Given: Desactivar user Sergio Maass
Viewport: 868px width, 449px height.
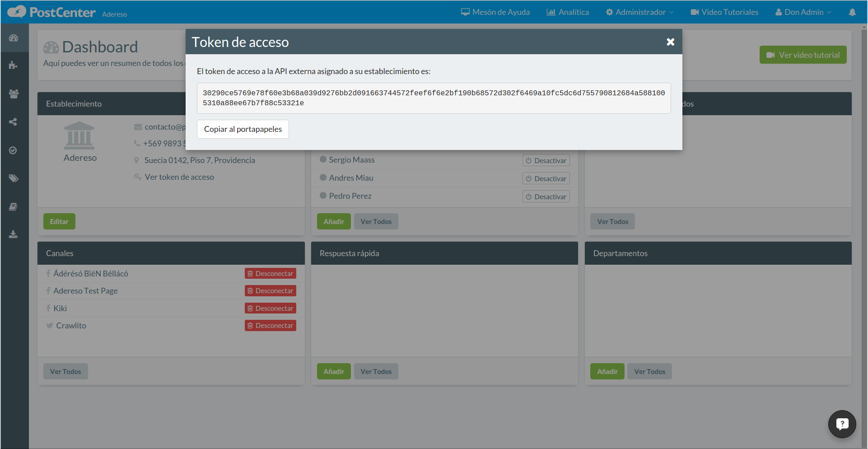Looking at the screenshot, I should (x=546, y=160).
